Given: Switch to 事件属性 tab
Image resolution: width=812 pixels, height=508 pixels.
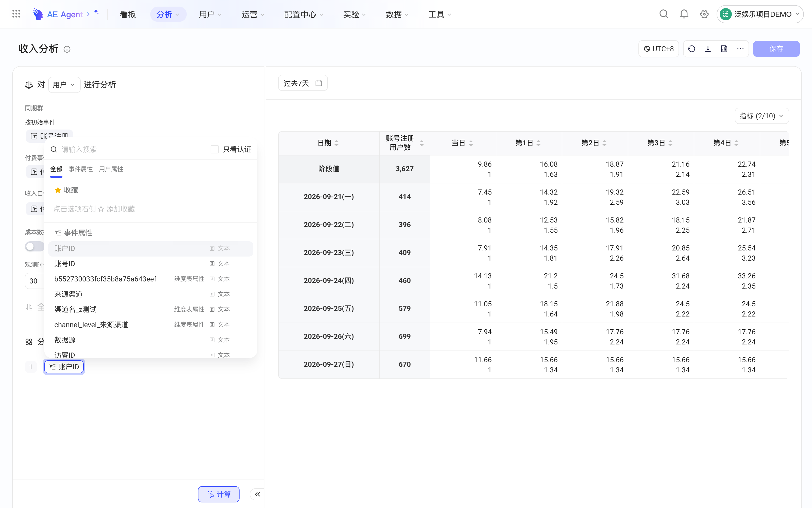Looking at the screenshot, I should (x=80, y=169).
